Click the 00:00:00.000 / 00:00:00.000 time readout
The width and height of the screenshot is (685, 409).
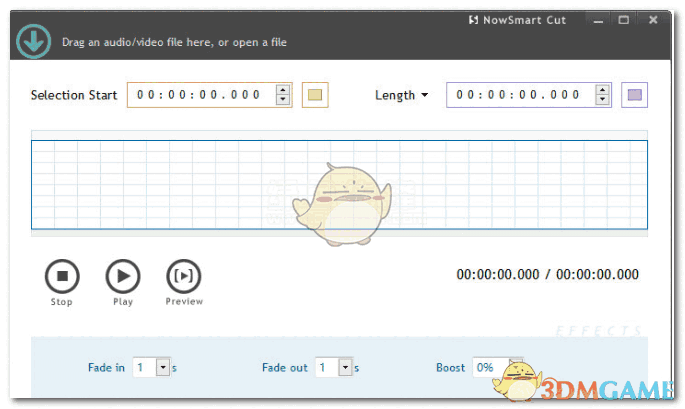point(547,274)
